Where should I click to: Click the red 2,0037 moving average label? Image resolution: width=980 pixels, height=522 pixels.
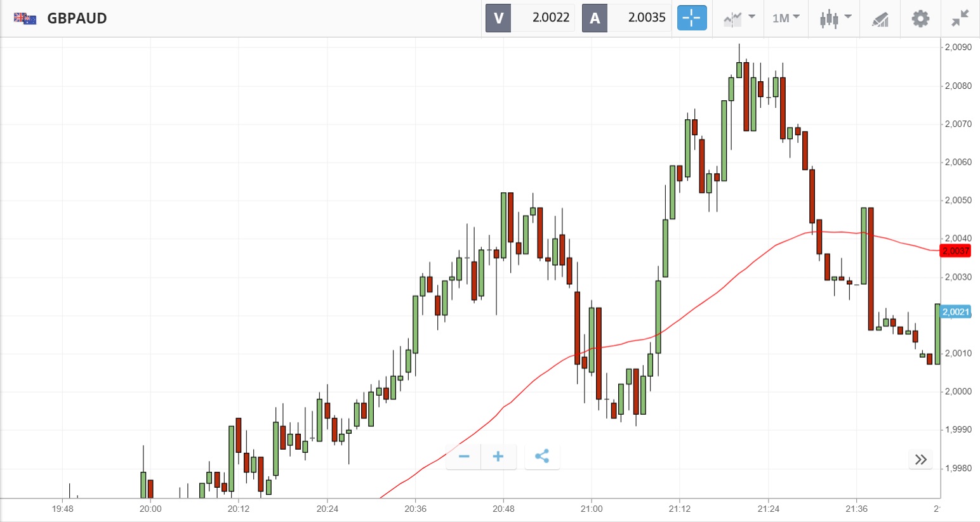click(x=955, y=251)
